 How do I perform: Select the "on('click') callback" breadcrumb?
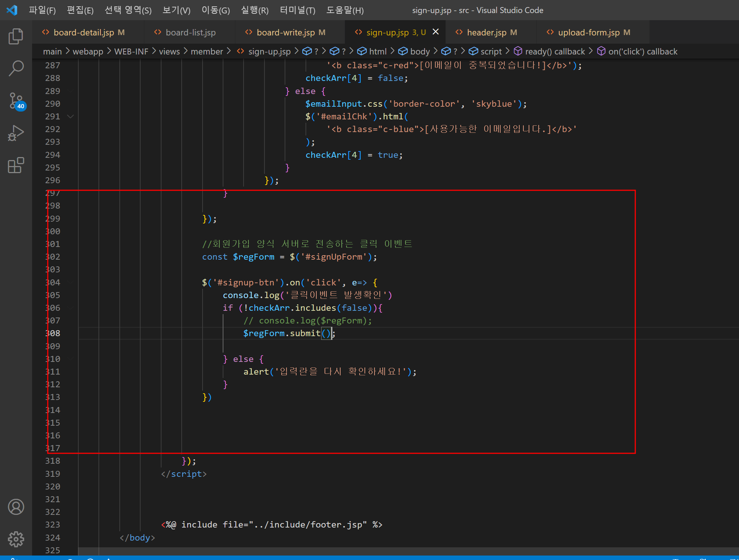(637, 51)
